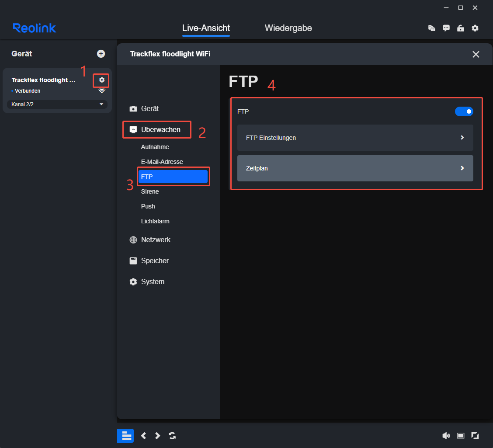Go to previous page arrow in bottom bar

click(x=144, y=436)
